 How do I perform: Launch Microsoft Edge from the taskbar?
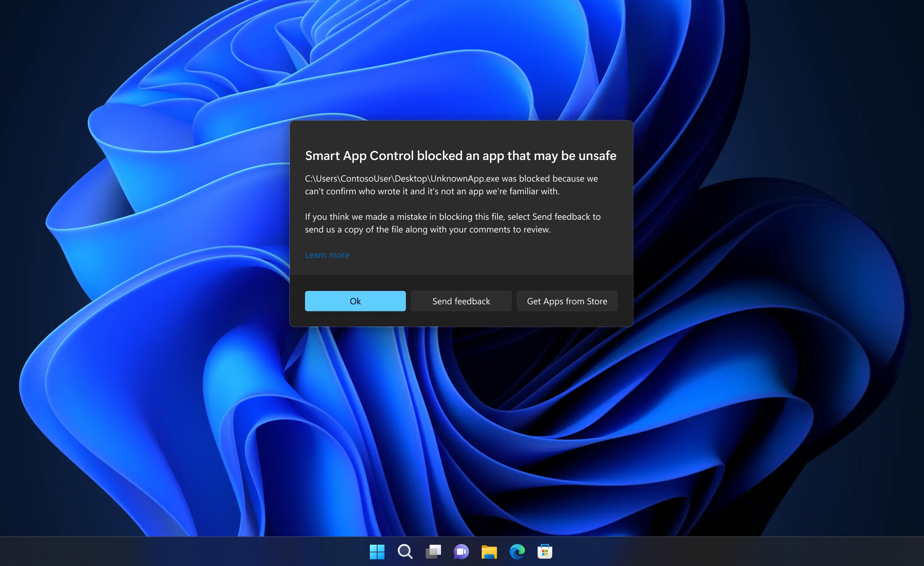click(x=517, y=551)
